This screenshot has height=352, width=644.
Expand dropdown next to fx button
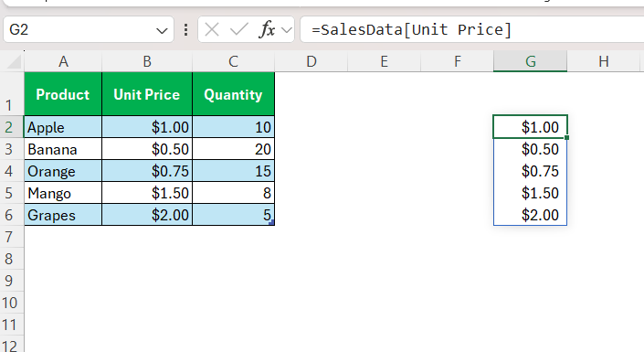tap(287, 30)
